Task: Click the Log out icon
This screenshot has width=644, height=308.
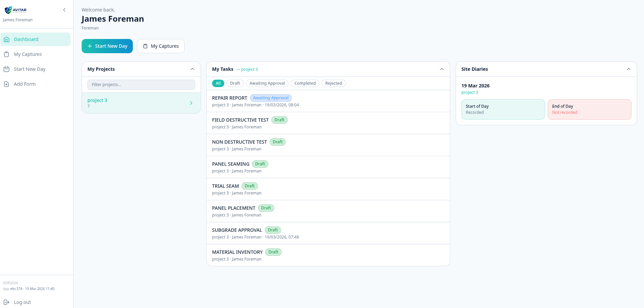Action: pos(6,302)
